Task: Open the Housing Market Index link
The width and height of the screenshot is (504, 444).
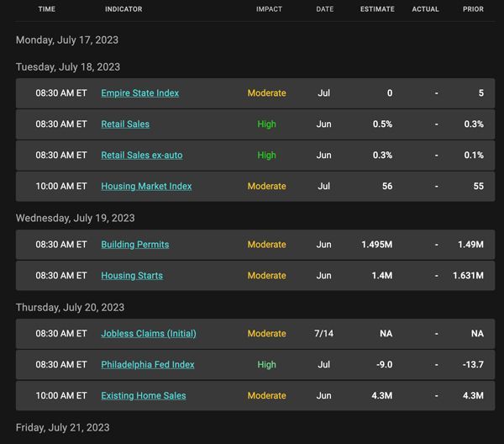Action: tap(146, 187)
